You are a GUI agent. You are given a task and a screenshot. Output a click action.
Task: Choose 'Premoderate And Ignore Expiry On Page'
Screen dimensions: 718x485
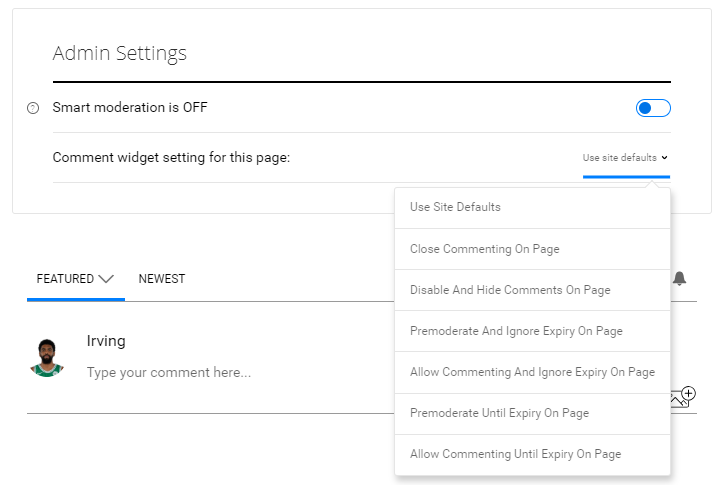(516, 331)
